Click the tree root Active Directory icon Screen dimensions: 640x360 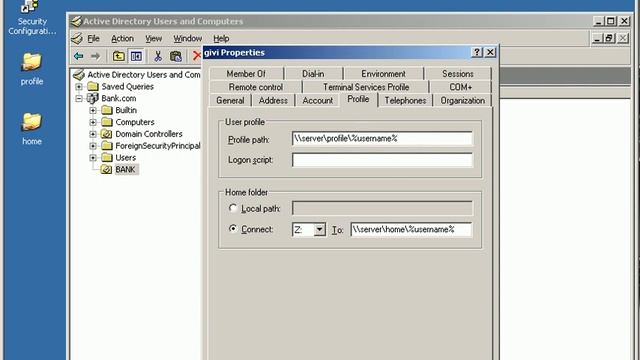79,75
